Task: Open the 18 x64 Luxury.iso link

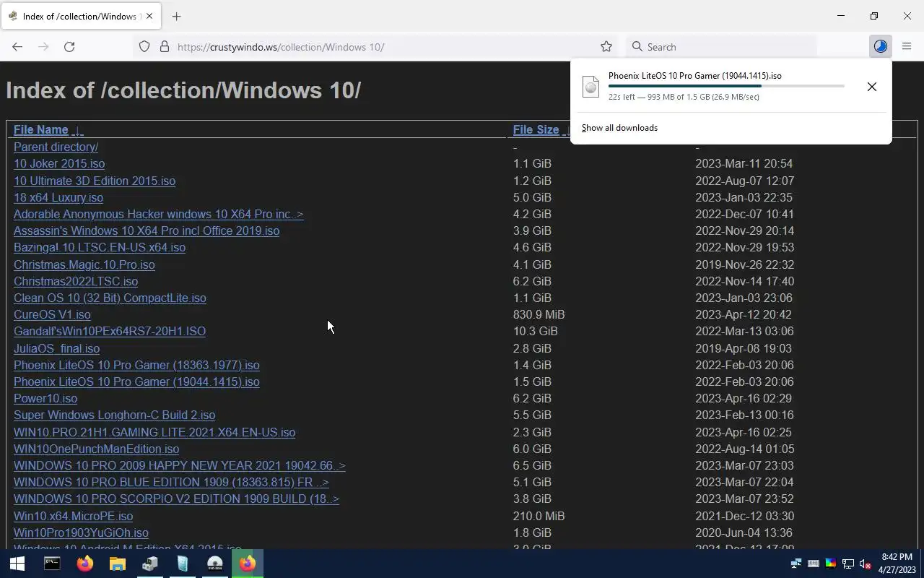Action: coord(58,197)
